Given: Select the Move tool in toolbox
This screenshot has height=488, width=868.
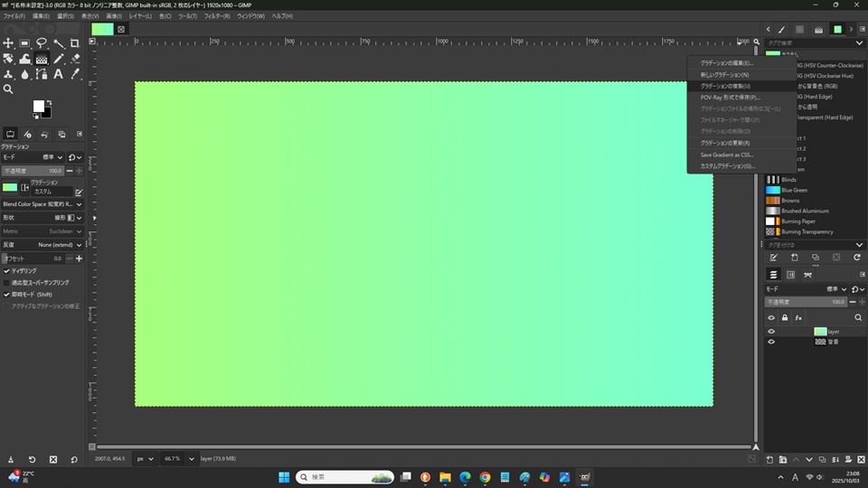Looking at the screenshot, I should pyautogui.click(x=8, y=43).
